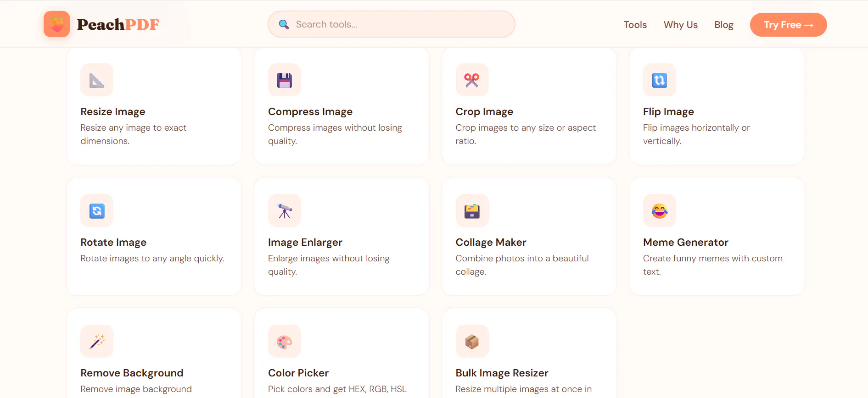Viewport: 868px width, 398px height.
Task: Click "Compress images without losing quality." description
Action: pos(335,134)
